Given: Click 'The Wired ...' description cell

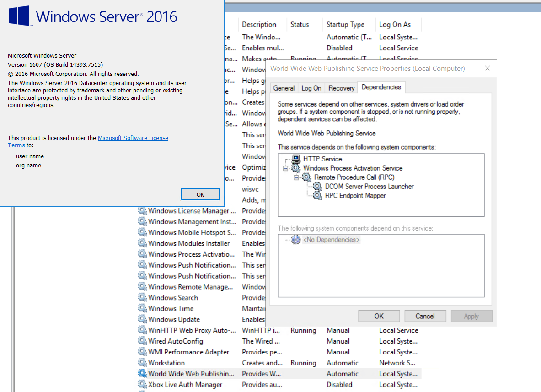Looking at the screenshot, I should tap(261, 341).
